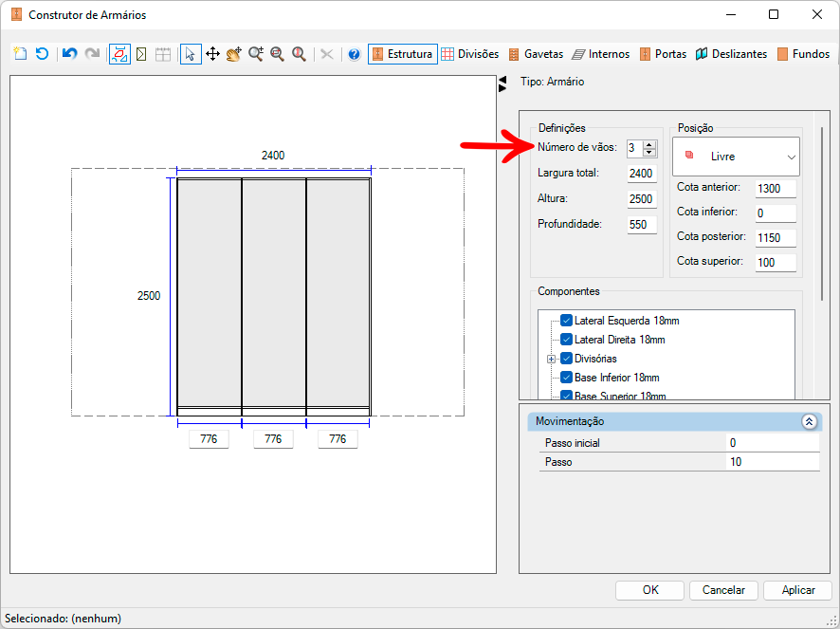Click the New cabinet icon in toolbar
The height and width of the screenshot is (629, 840).
pos(20,54)
